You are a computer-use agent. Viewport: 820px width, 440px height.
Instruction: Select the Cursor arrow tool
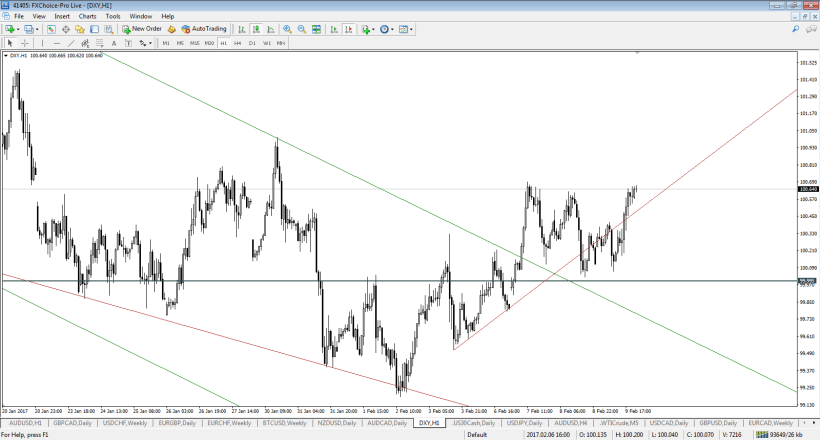coord(10,43)
